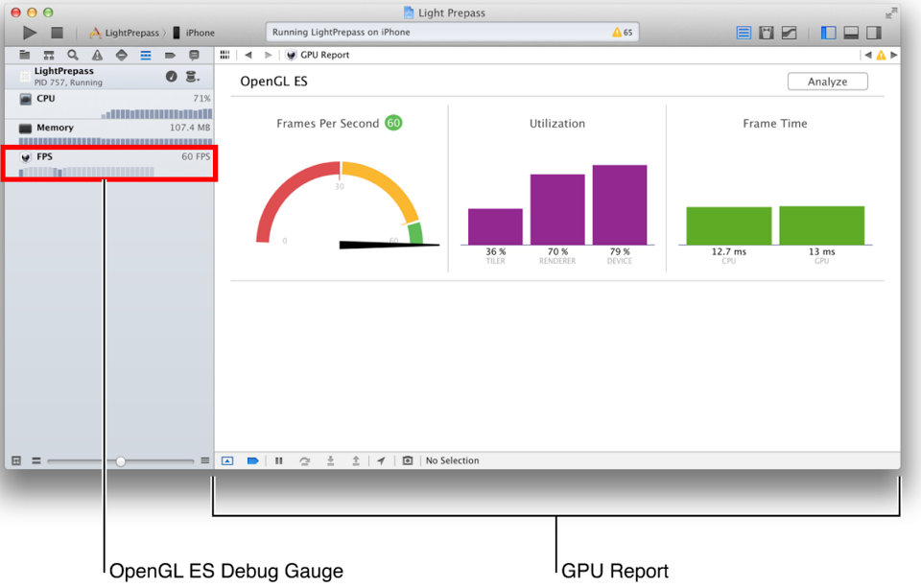
Task: Show the Version editor
Action: point(790,33)
